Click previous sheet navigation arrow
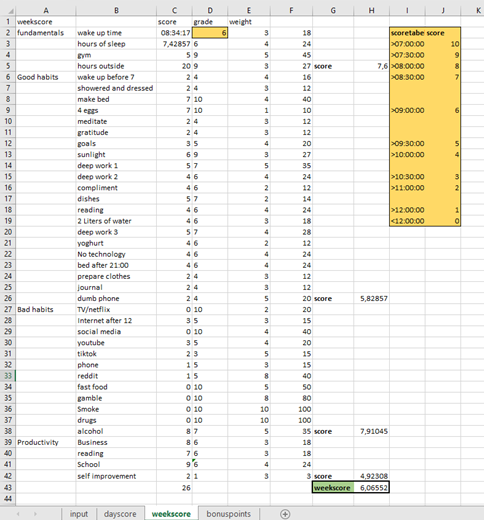 [18, 514]
